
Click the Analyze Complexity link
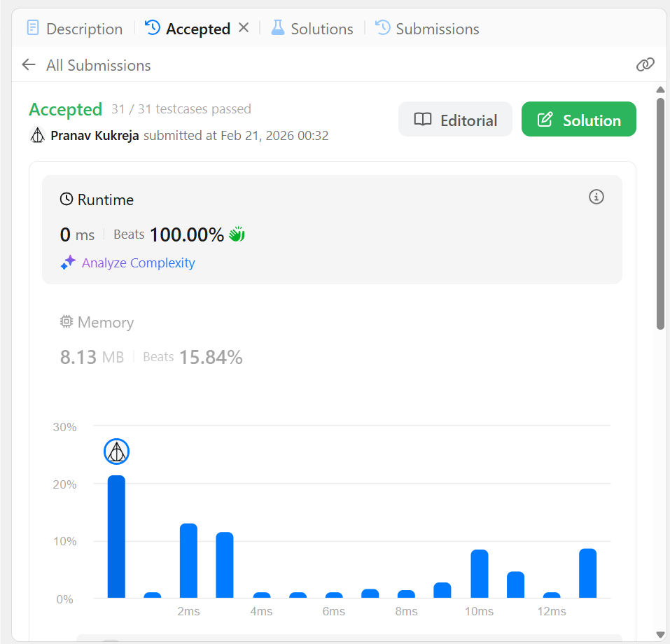[x=139, y=262]
